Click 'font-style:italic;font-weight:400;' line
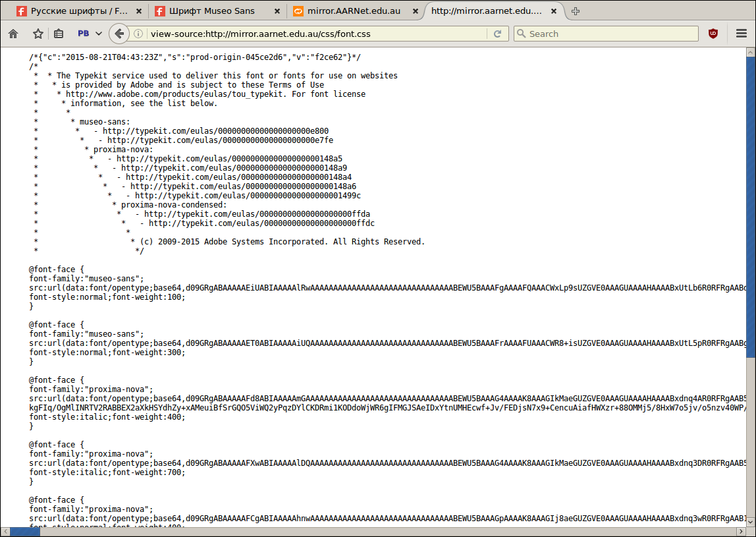This screenshot has height=537, width=756. coord(107,417)
